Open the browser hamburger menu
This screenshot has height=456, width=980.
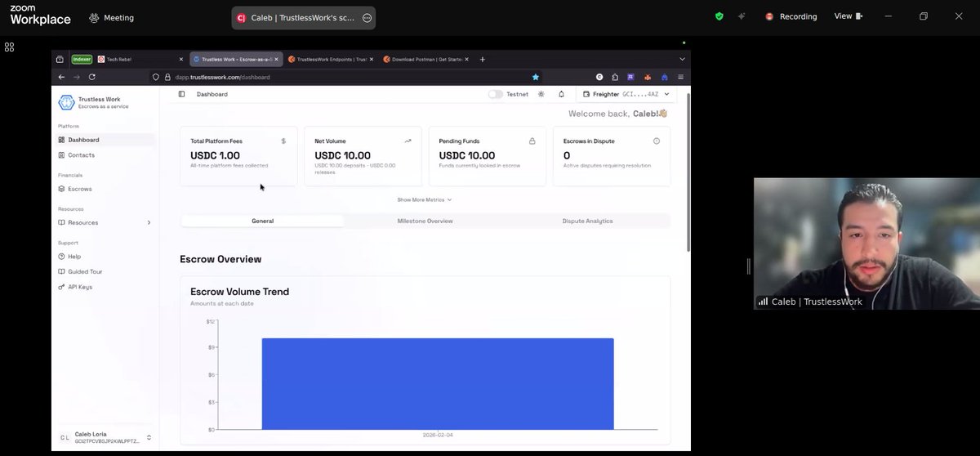680,77
